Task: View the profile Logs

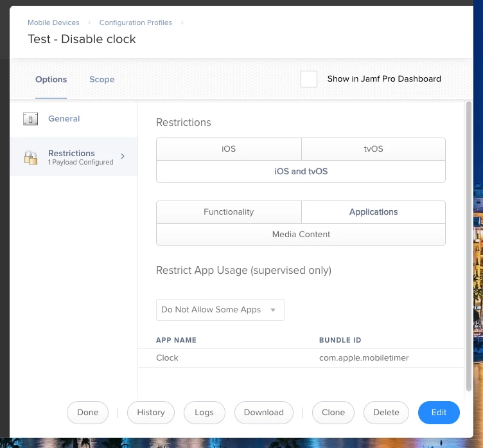Action: pyautogui.click(x=204, y=413)
